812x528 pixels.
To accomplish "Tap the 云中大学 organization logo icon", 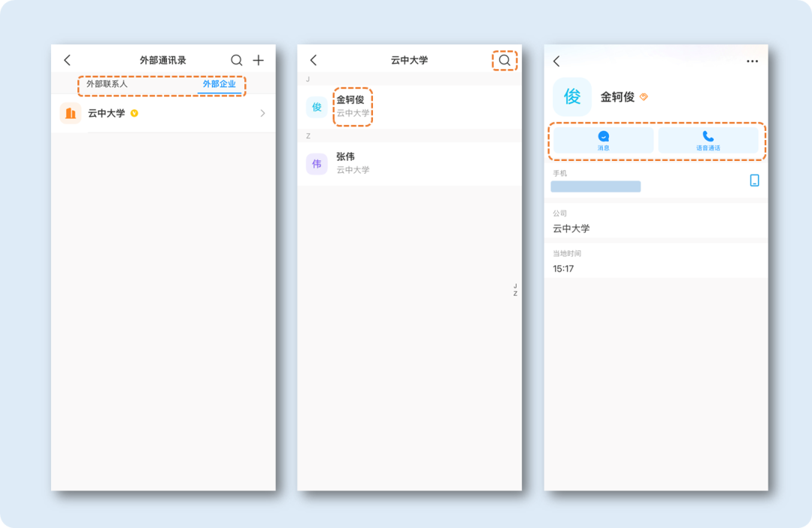I will click(x=70, y=113).
